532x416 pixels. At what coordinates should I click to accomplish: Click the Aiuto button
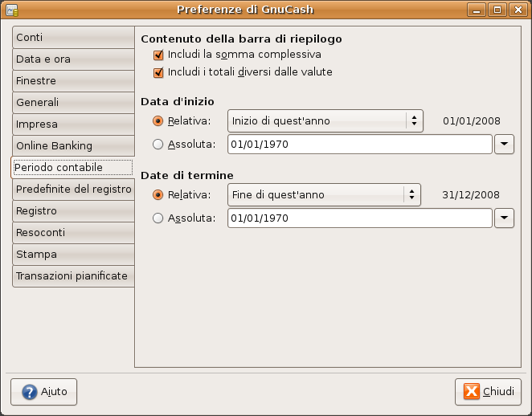[x=43, y=392]
